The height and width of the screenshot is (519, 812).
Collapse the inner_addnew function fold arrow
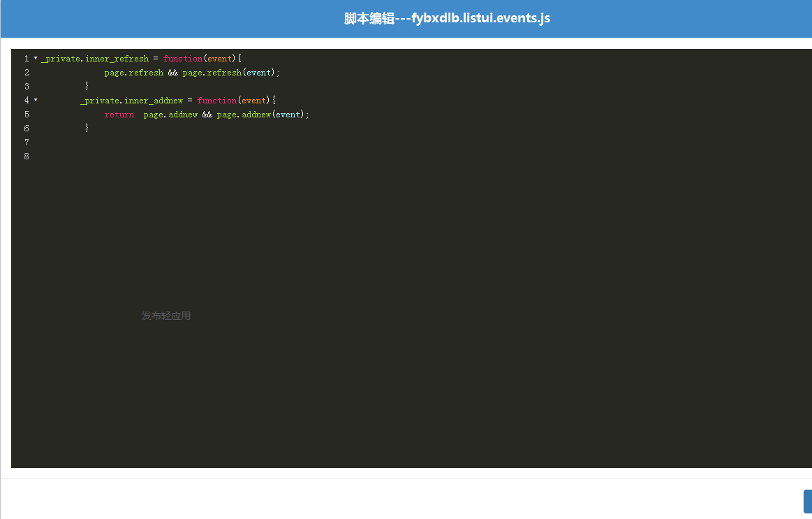click(36, 101)
